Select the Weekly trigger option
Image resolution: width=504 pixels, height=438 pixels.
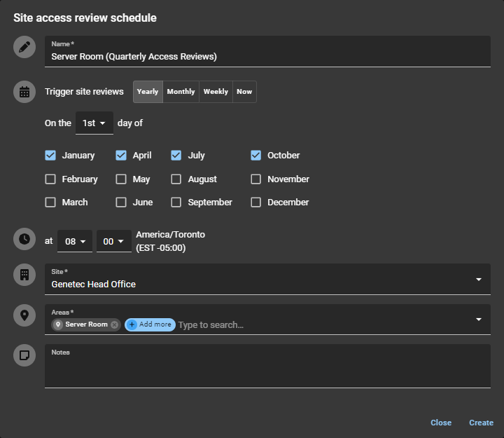coord(216,92)
